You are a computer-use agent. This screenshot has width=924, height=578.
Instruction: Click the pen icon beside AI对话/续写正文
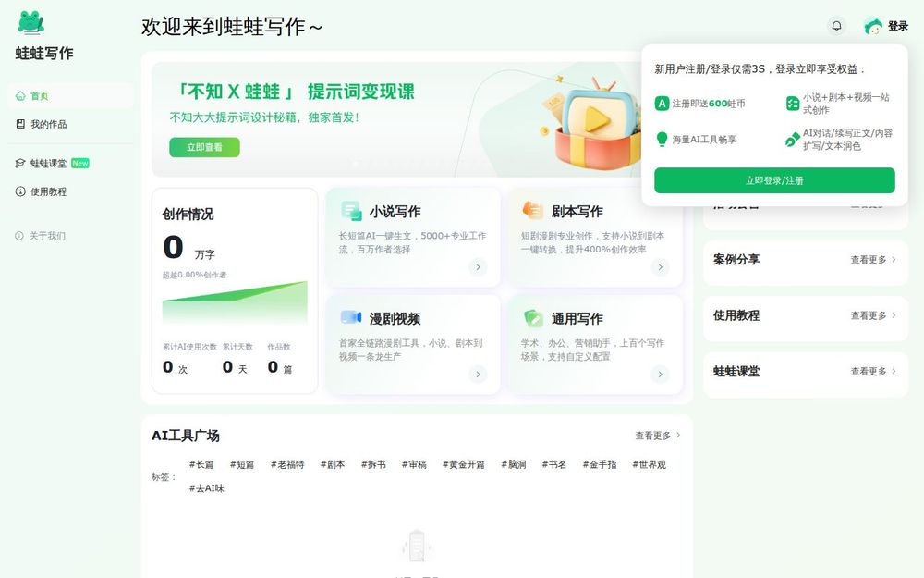pos(793,140)
